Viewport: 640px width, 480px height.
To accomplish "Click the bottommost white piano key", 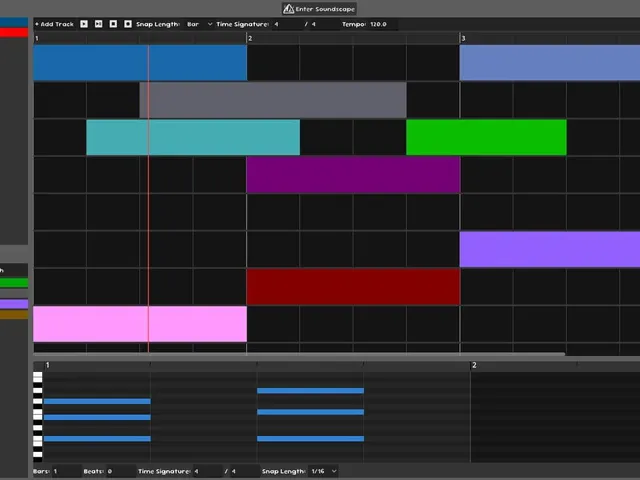I will [38, 454].
